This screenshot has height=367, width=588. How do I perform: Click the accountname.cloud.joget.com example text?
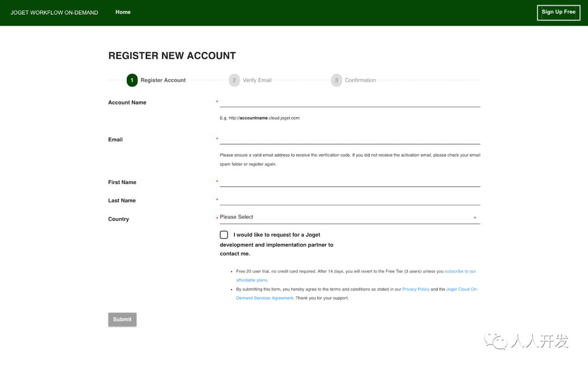click(260, 118)
